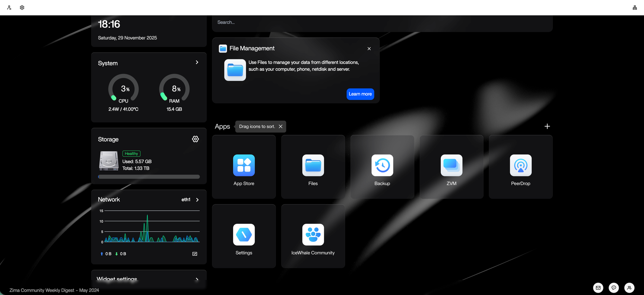Open the Settings app tile

click(244, 235)
